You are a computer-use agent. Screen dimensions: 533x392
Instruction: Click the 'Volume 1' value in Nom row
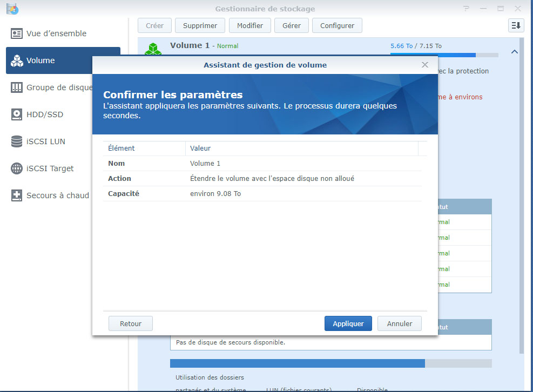205,163
